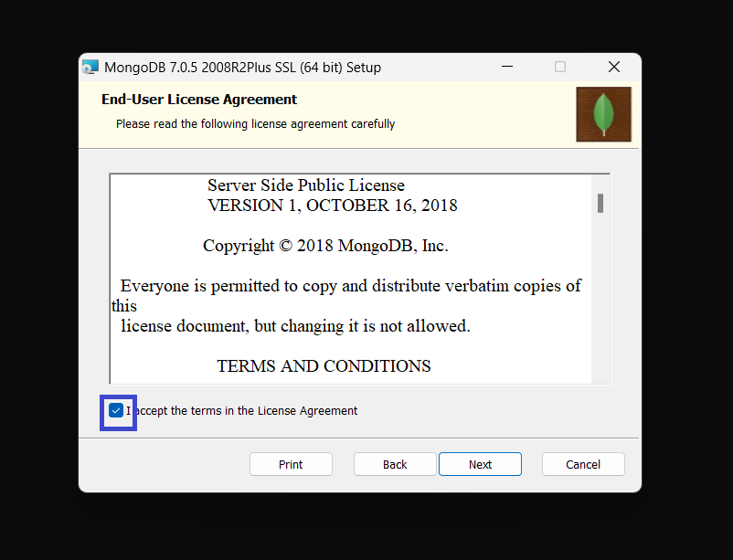
Task: Click 'Please read the following license' subtitle
Action: pyautogui.click(x=255, y=124)
